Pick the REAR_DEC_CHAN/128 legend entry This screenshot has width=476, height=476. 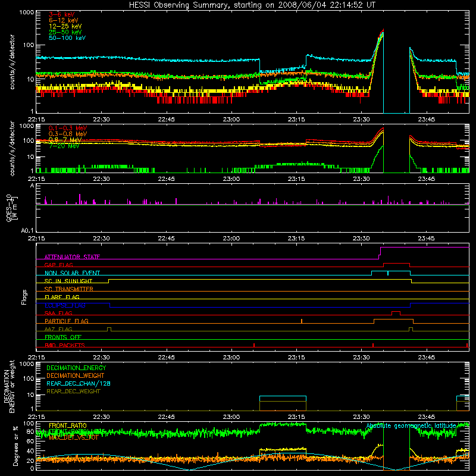click(79, 383)
